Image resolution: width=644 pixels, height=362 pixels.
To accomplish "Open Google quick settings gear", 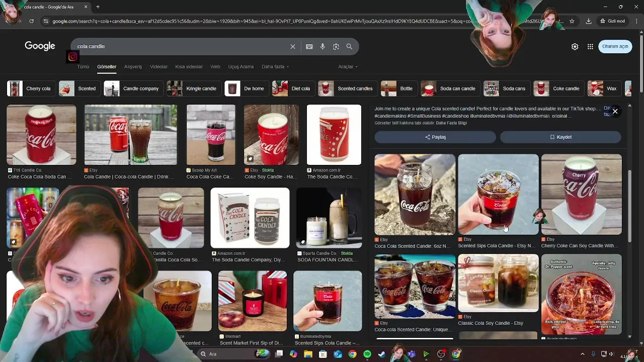I will click(575, 46).
